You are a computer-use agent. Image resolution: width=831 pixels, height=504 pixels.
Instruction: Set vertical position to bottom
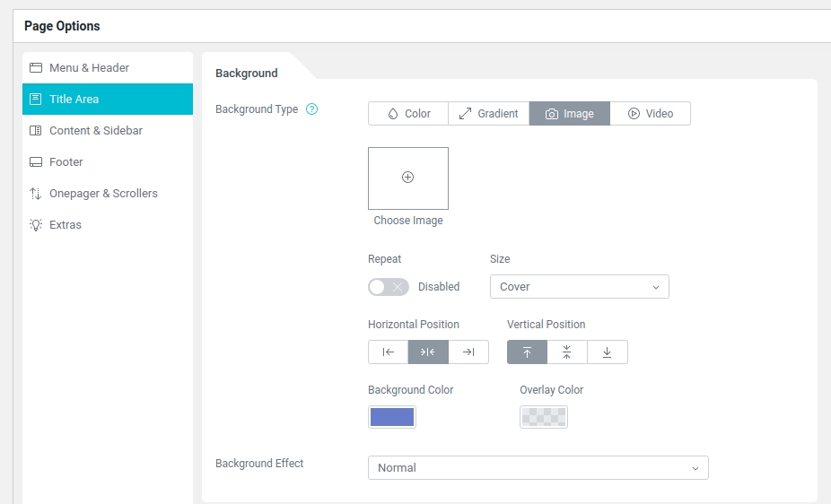tap(608, 352)
